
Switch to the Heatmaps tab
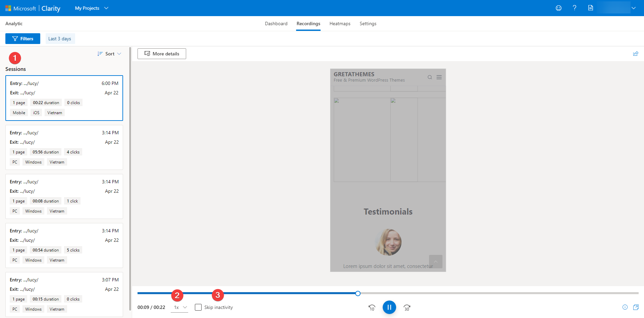(x=340, y=24)
